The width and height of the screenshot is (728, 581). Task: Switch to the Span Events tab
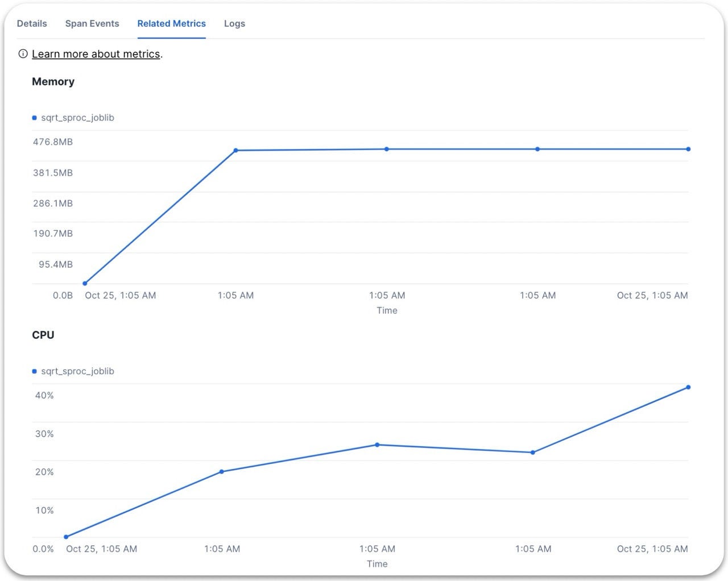[x=92, y=23]
